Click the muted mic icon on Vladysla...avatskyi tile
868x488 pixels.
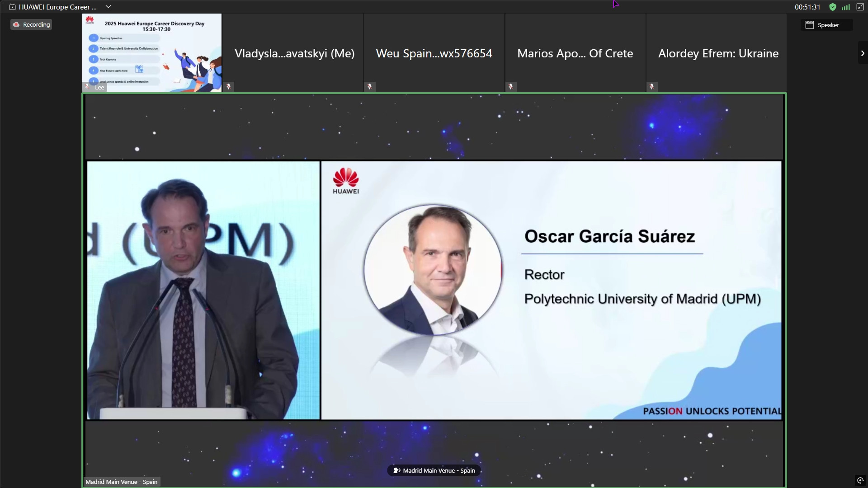[x=229, y=86]
